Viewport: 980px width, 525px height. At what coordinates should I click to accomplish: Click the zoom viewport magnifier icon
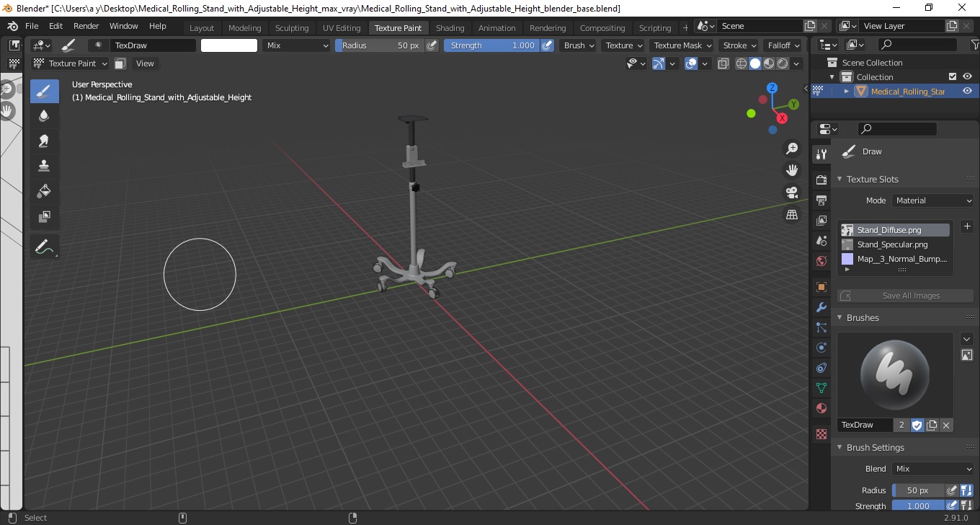click(792, 149)
